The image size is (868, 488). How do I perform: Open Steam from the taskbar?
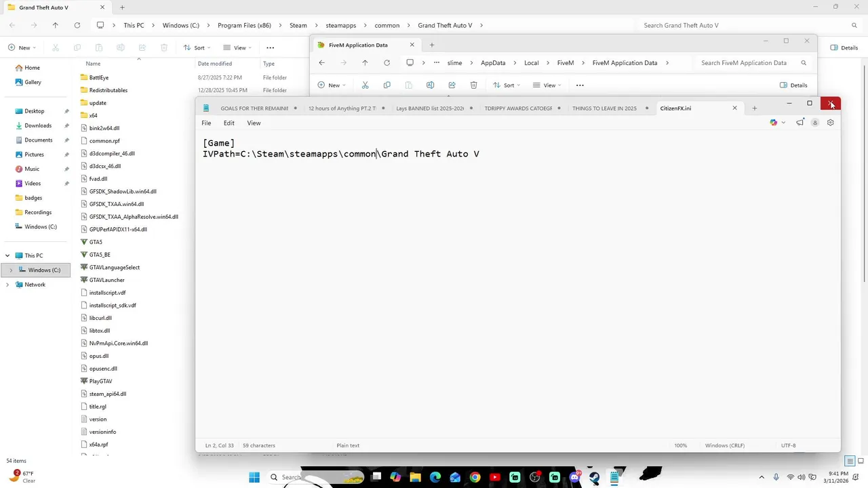[595, 477]
